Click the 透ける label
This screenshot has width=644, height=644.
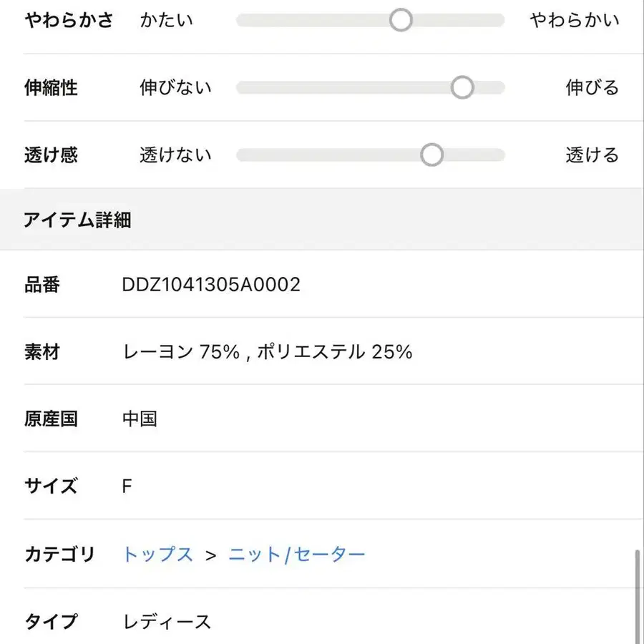click(x=592, y=155)
